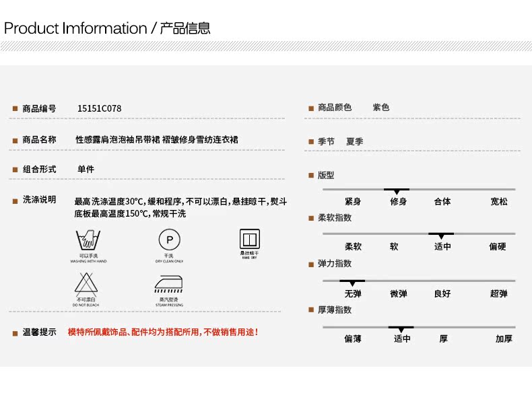This screenshot has height=393, width=532.
Task: Click the 超弹 elasticity label
Action: coord(499,293)
